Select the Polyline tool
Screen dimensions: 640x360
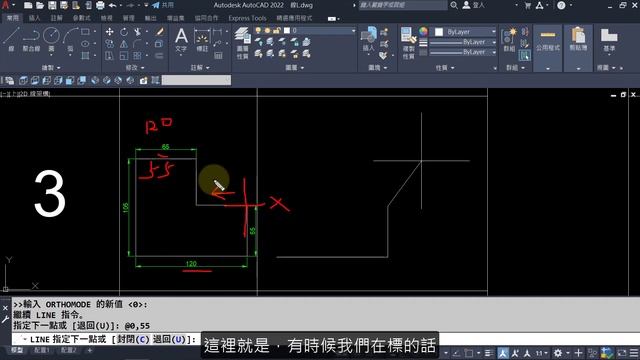coord(31,40)
